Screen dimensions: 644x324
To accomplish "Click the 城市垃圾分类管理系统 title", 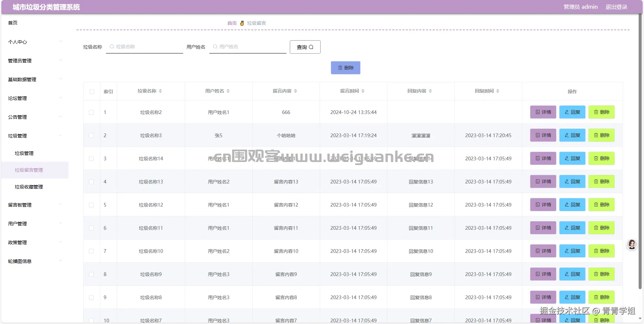I will click(46, 7).
